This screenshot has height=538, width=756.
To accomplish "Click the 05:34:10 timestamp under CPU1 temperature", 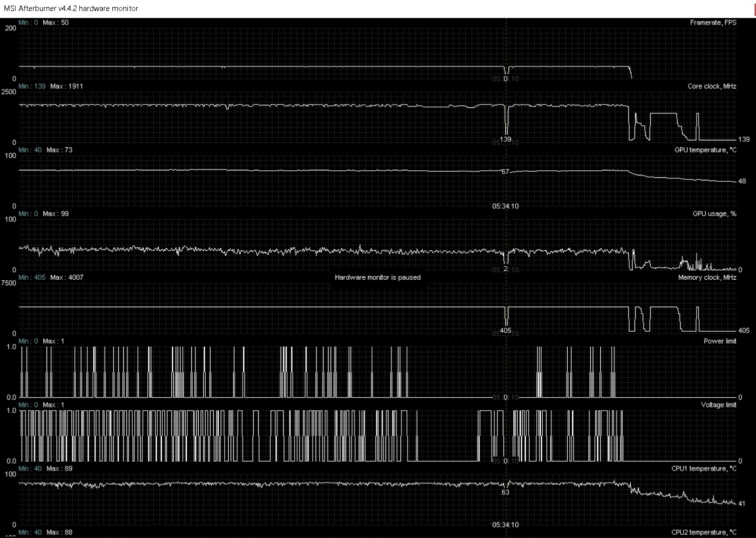I will tap(505, 525).
